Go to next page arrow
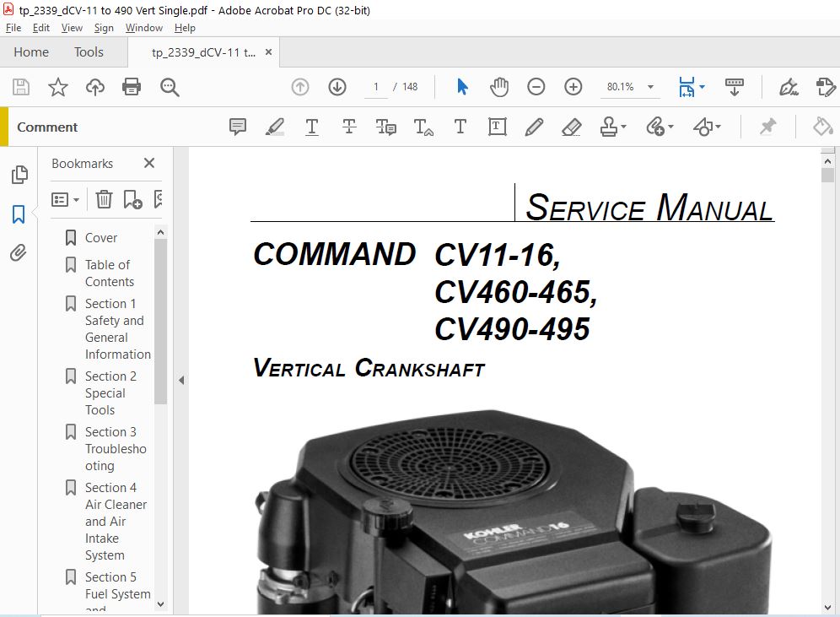Image resolution: width=840 pixels, height=617 pixels. [x=337, y=87]
